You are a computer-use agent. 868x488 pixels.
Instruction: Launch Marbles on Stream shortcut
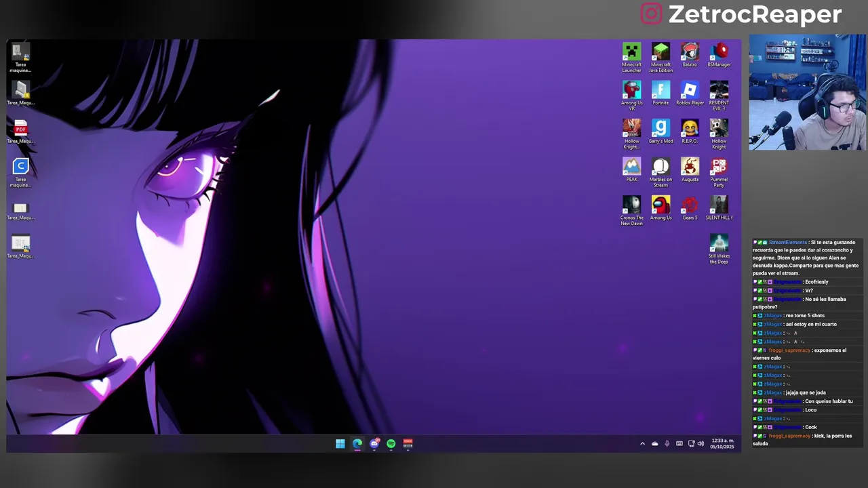(x=660, y=173)
